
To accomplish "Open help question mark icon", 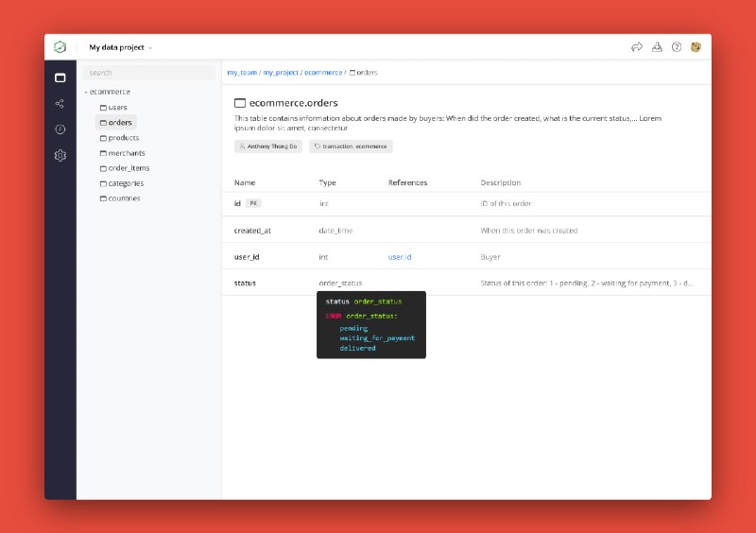I will 677,46.
